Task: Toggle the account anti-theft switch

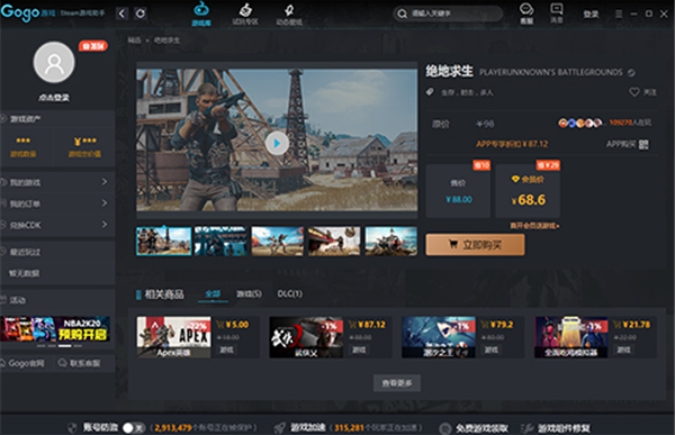Action: [x=133, y=428]
